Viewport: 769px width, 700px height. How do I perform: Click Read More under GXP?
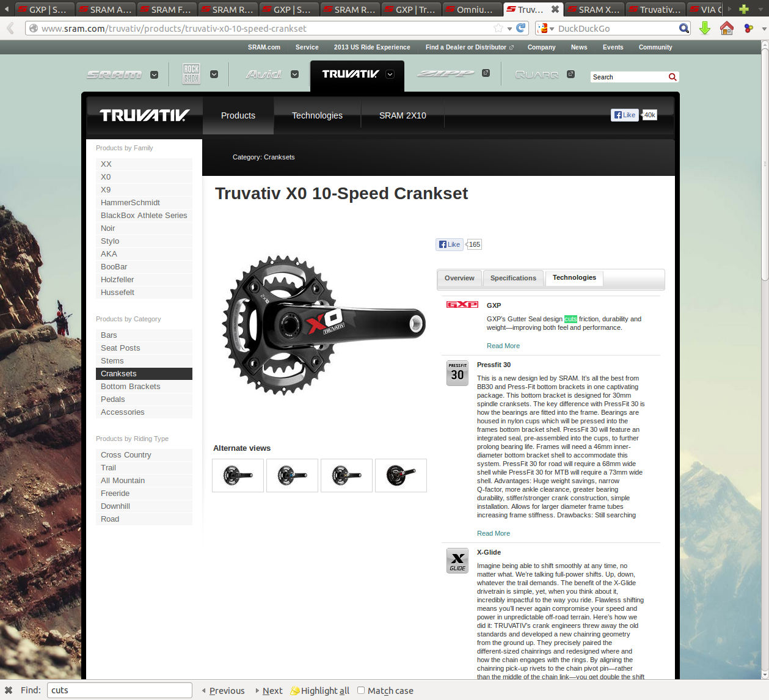click(503, 346)
